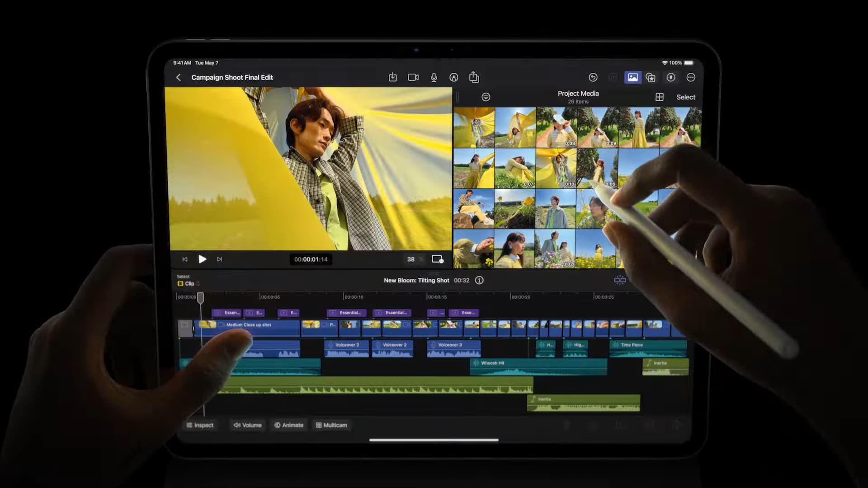Open the 38% viewer zoom menu
The width and height of the screenshot is (868, 488).
tap(414, 259)
